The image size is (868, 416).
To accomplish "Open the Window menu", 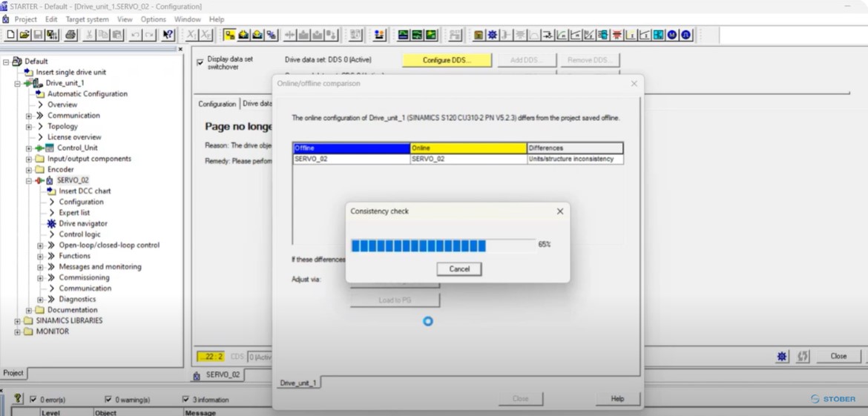I will (187, 19).
